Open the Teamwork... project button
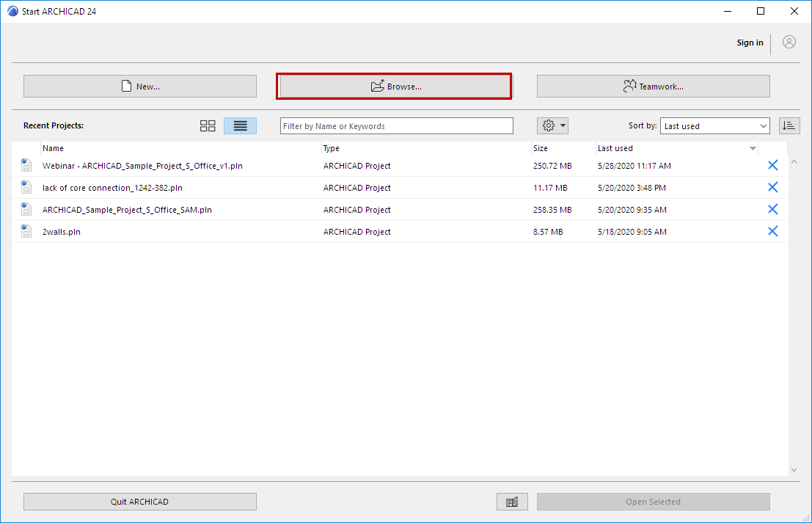Viewport: 812px width, 523px height. [653, 86]
